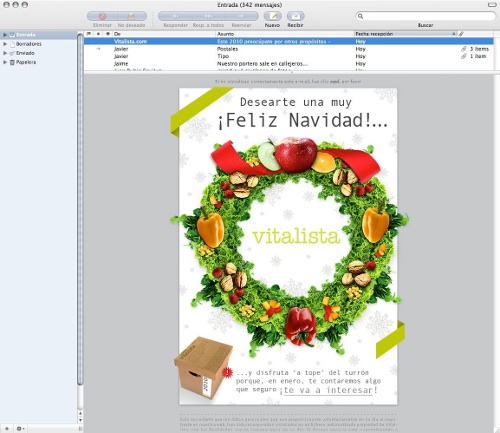Screen dimensions: 500x433
Task: Click the toolbar toggle pill in title bar
Action: pos(492,5)
